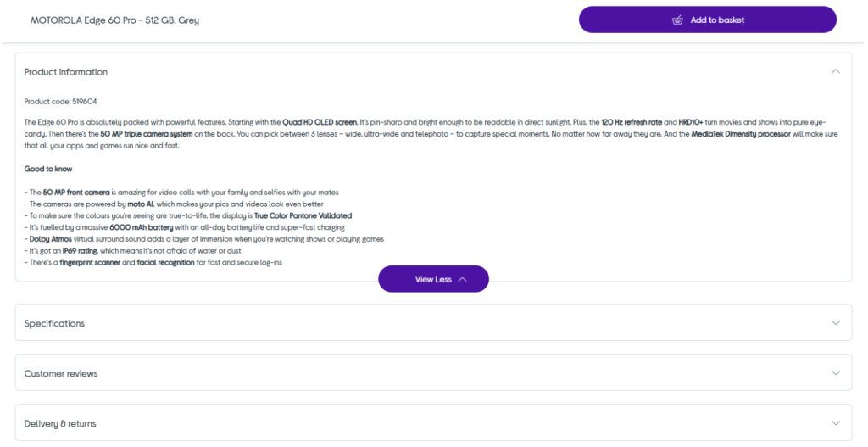Image resolution: width=868 pixels, height=447 pixels.
Task: Collapse Product information using its chevron
Action: (x=836, y=72)
